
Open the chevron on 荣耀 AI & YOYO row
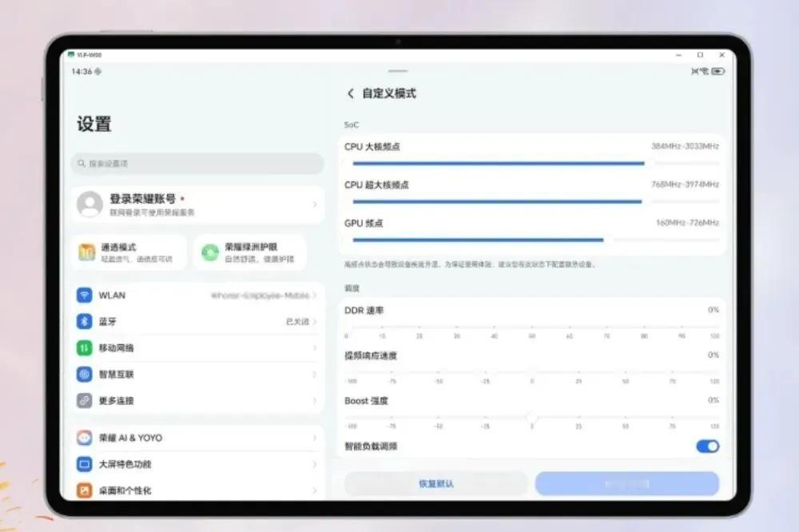point(315,438)
